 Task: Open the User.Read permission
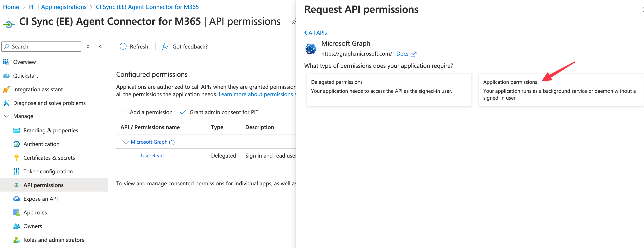tap(152, 155)
